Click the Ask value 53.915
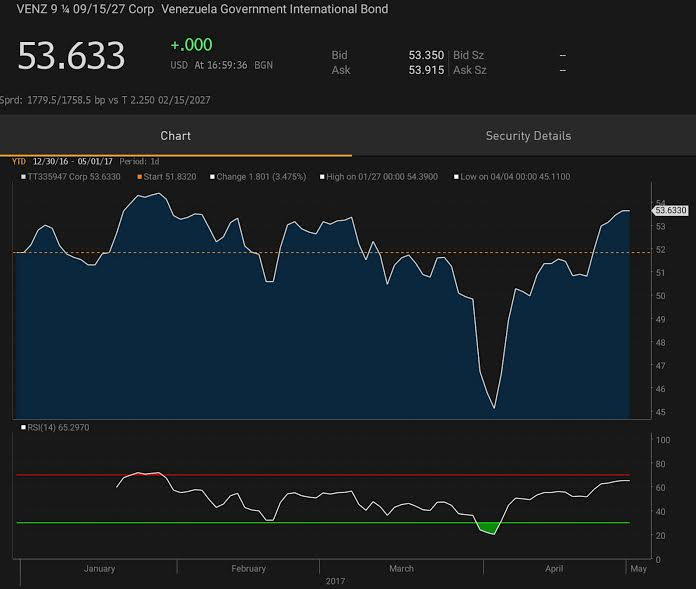This screenshot has width=696, height=589. (x=426, y=70)
